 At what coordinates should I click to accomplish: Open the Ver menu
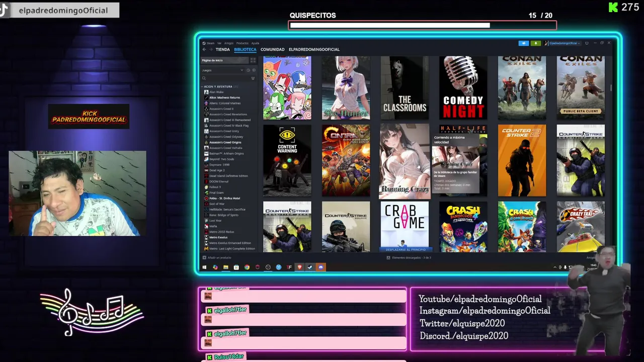point(219,43)
